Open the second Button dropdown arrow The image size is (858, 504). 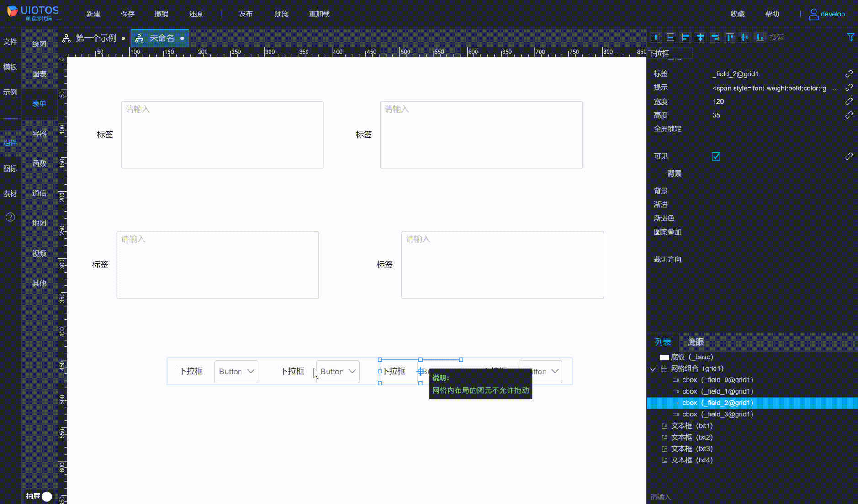click(x=352, y=371)
